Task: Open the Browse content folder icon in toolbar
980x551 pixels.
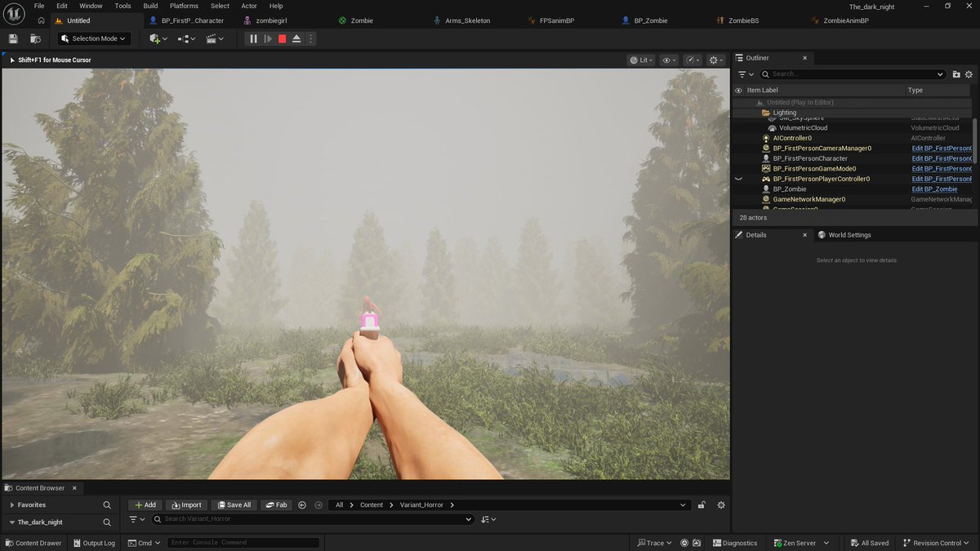Action: (x=35, y=38)
